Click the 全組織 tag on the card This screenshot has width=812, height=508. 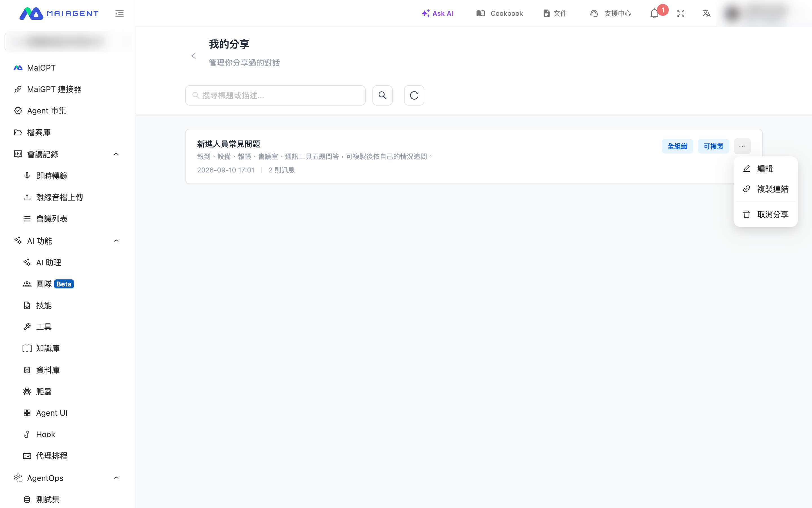coord(677,146)
